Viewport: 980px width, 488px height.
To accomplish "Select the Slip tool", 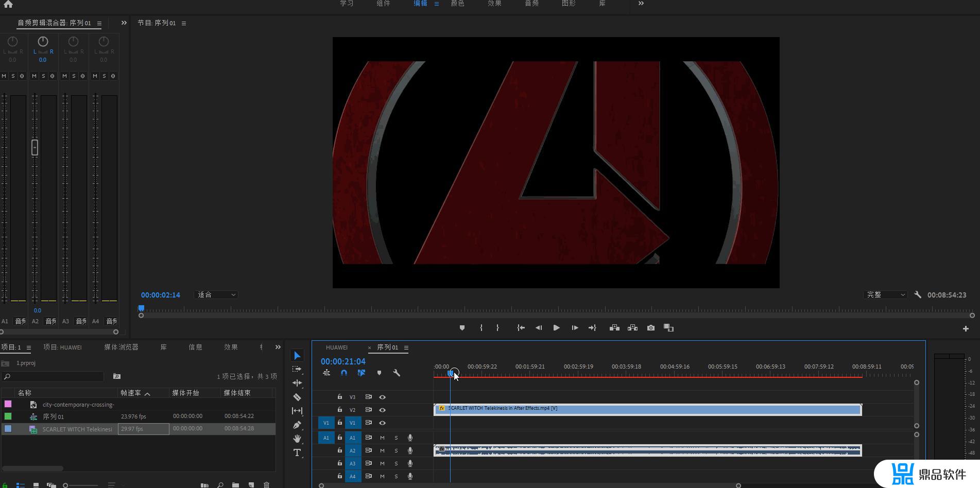I will point(297,411).
